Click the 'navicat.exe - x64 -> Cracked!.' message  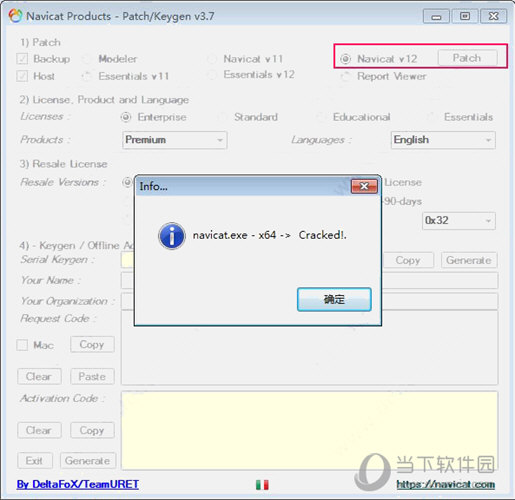click(270, 235)
